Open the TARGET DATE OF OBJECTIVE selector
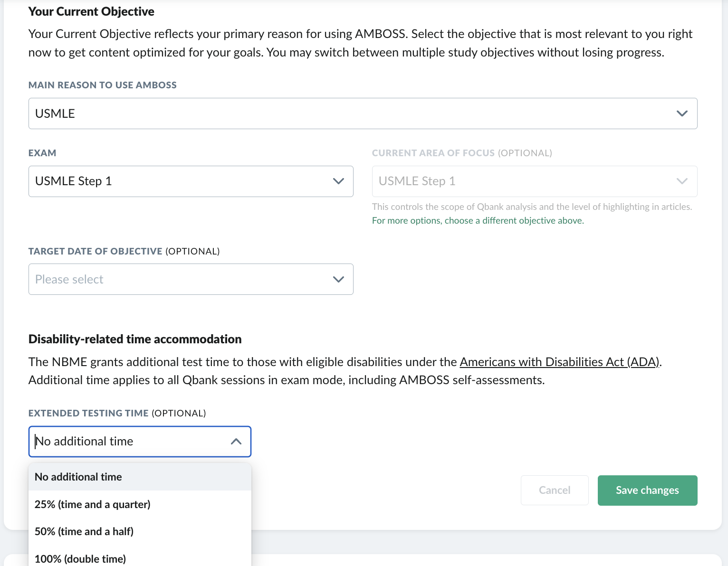This screenshot has height=566, width=728. [338, 279]
